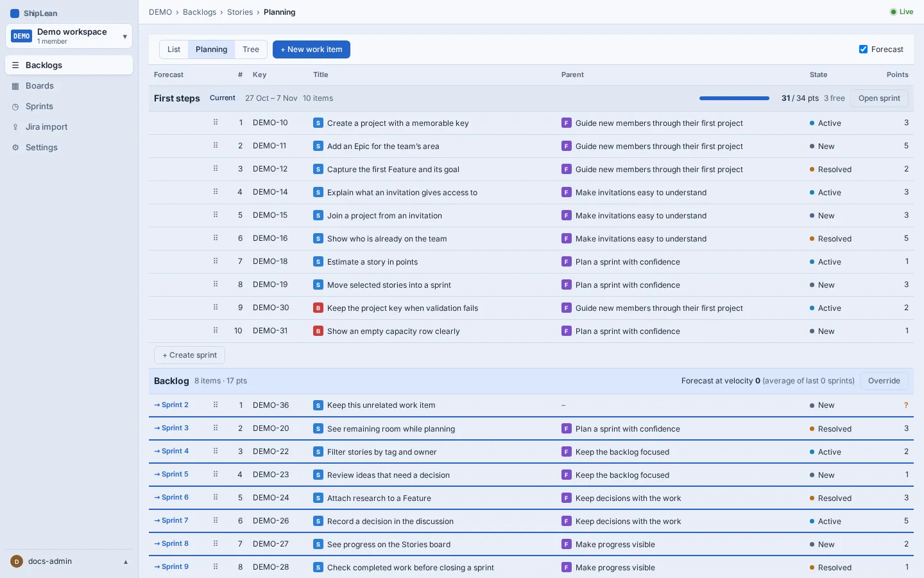924x578 pixels.
Task: Click the story icon for DEMO-26
Action: coord(318,521)
